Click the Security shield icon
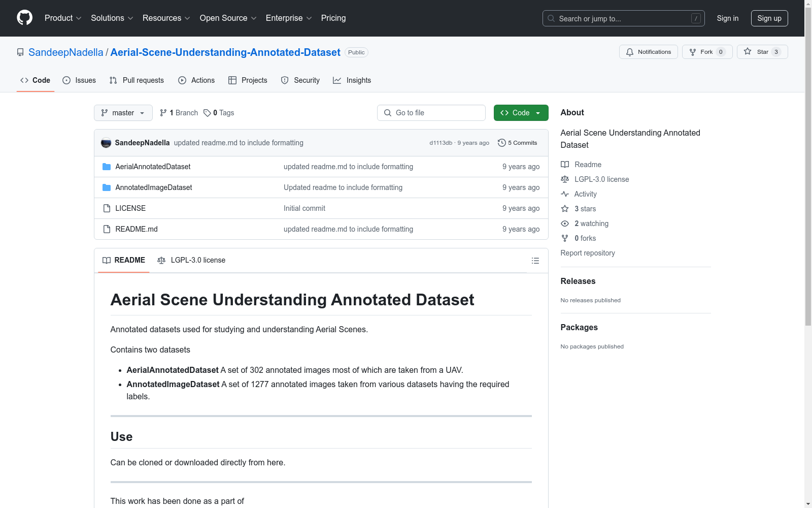This screenshot has height=508, width=812. [285, 80]
